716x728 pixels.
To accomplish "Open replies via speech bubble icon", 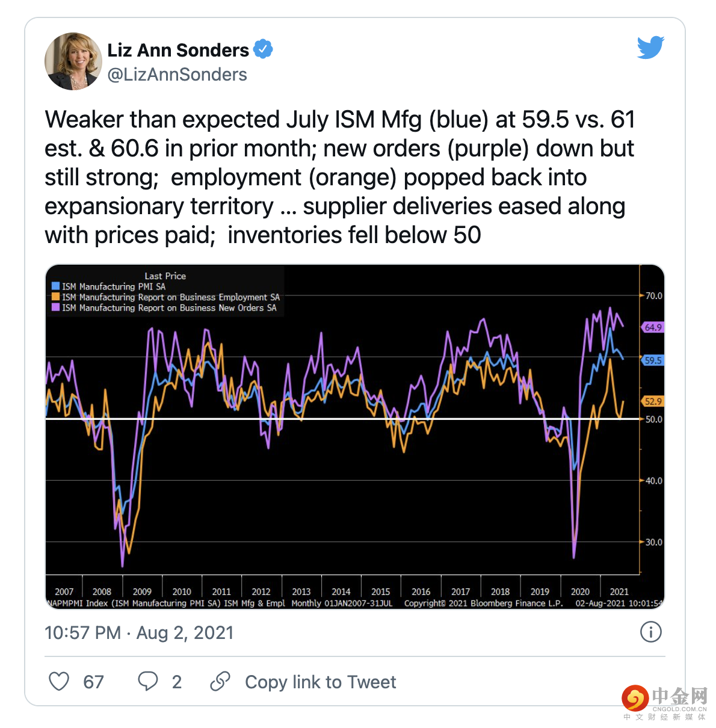I will 147,682.
